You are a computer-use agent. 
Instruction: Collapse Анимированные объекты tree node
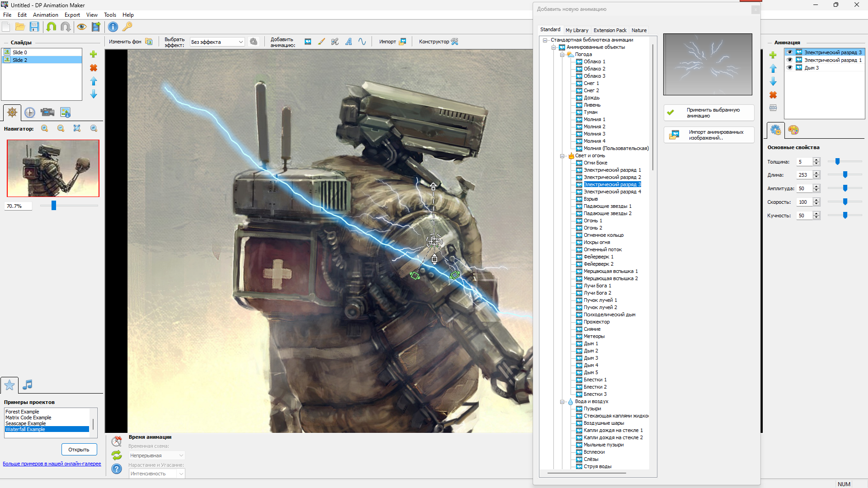(554, 47)
